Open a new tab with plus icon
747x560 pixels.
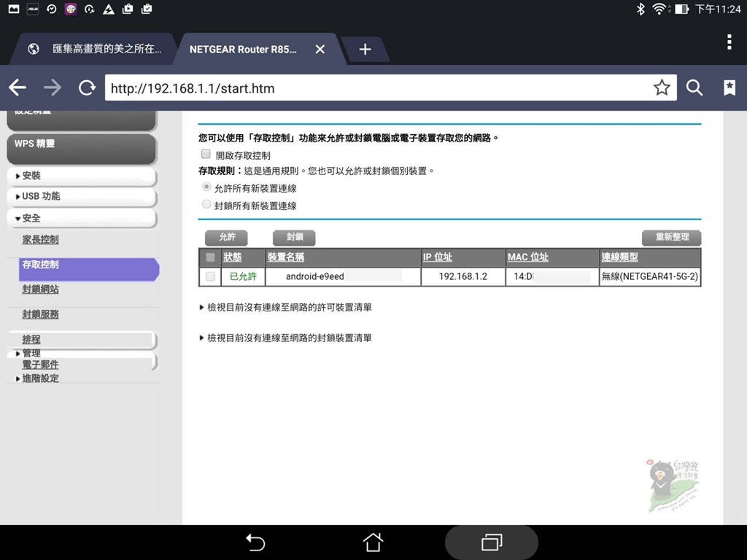(365, 49)
